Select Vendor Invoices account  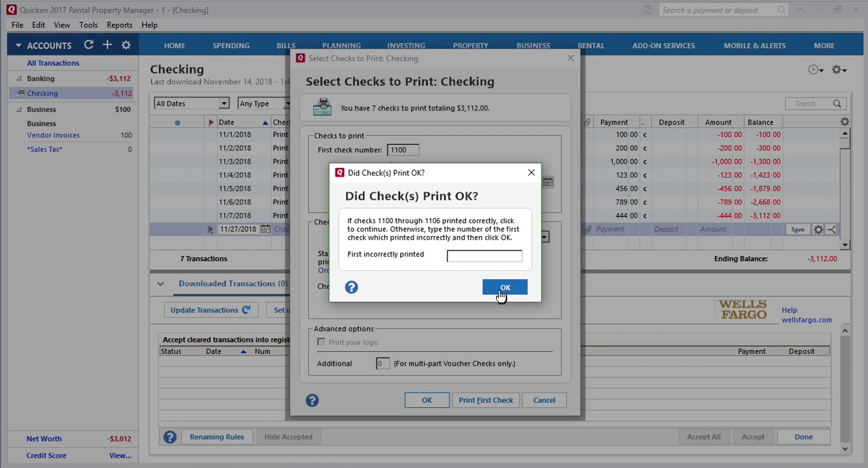click(54, 135)
